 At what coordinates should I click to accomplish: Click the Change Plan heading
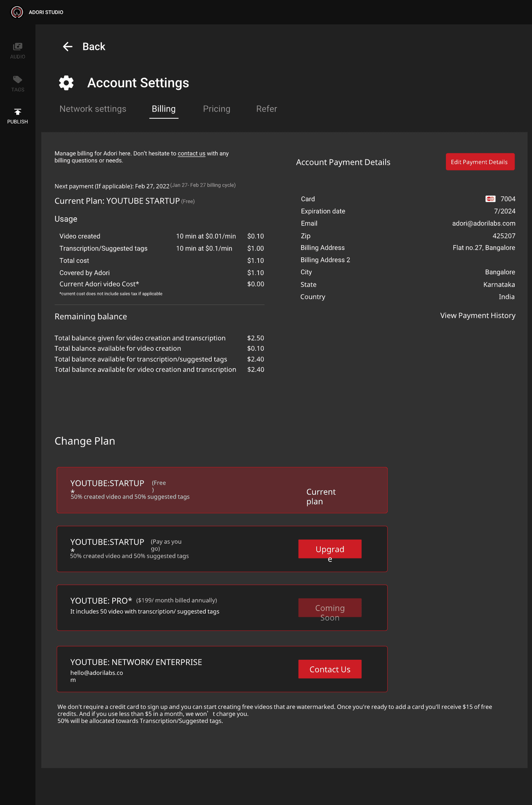tap(85, 441)
